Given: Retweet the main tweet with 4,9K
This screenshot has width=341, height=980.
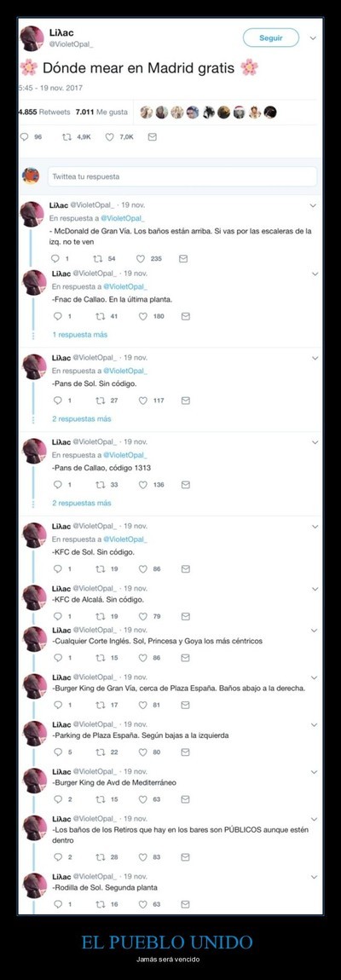Looking at the screenshot, I should pos(66,136).
